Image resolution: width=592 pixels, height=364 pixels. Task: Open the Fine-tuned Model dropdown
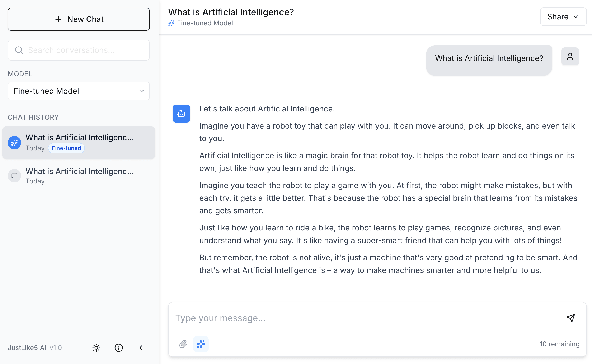[79, 91]
